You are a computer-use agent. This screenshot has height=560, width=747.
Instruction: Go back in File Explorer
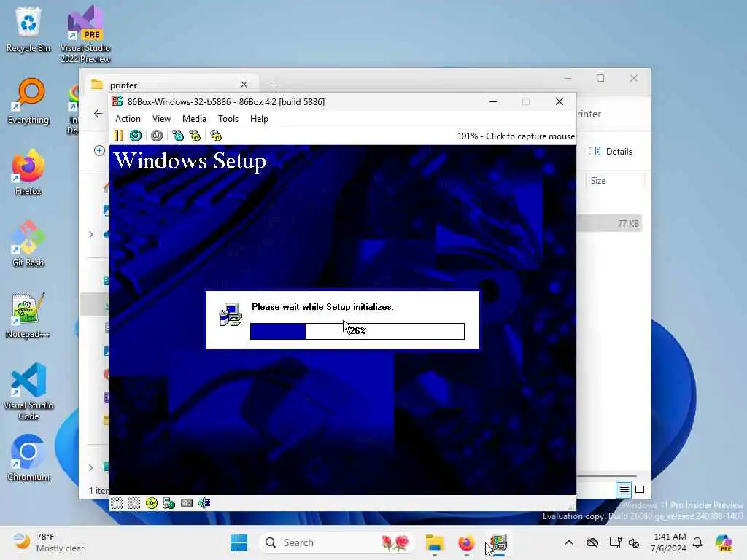pos(98,113)
